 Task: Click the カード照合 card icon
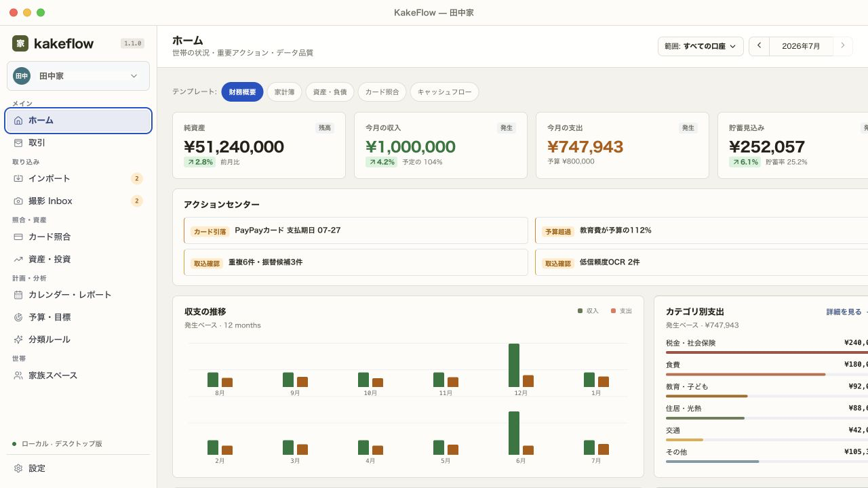point(18,237)
